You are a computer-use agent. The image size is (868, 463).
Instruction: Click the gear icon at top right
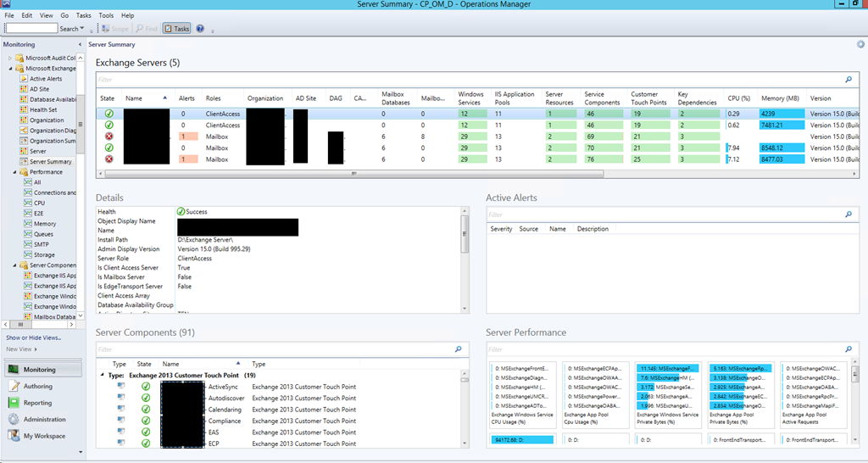click(x=861, y=44)
